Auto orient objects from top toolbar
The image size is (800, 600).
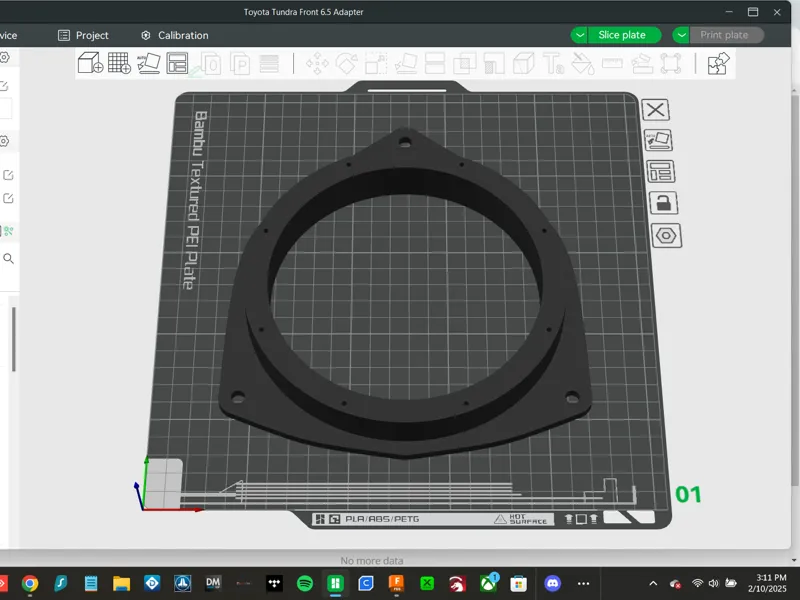point(148,63)
